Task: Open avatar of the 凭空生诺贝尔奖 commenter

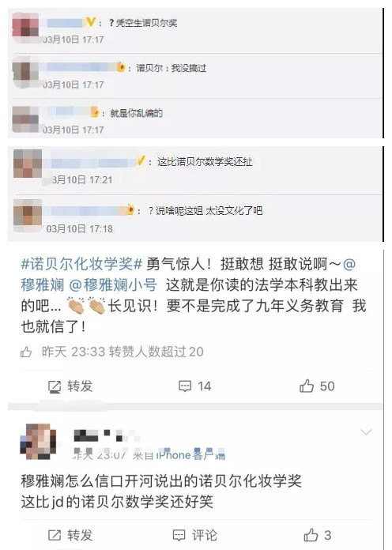Action: pyautogui.click(x=25, y=26)
